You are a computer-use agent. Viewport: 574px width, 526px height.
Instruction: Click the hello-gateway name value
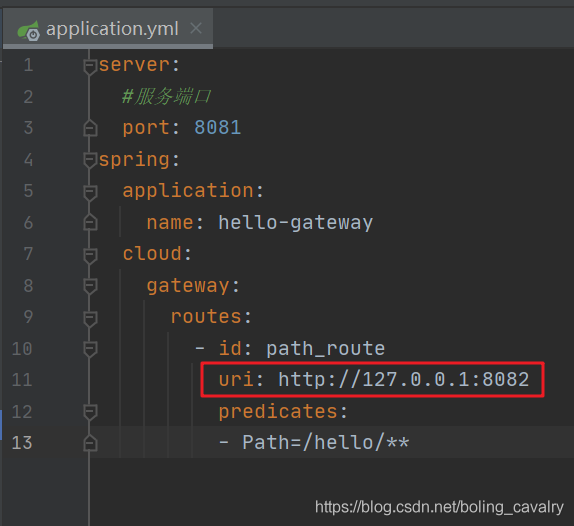tap(295, 223)
